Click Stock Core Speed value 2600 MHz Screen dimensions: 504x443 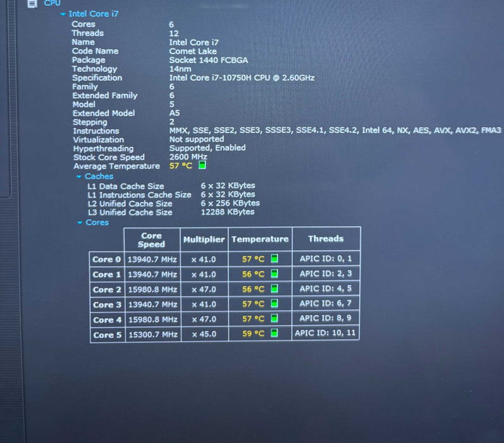[188, 157]
